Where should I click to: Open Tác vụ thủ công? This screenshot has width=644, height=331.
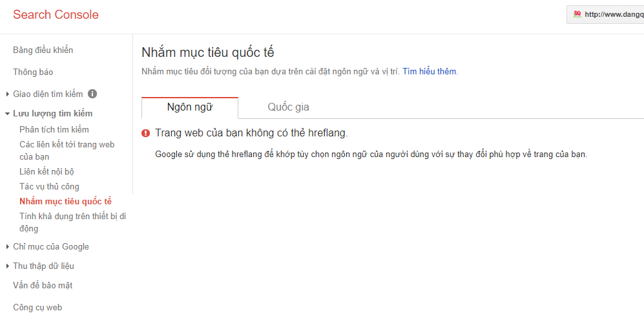[x=49, y=186]
